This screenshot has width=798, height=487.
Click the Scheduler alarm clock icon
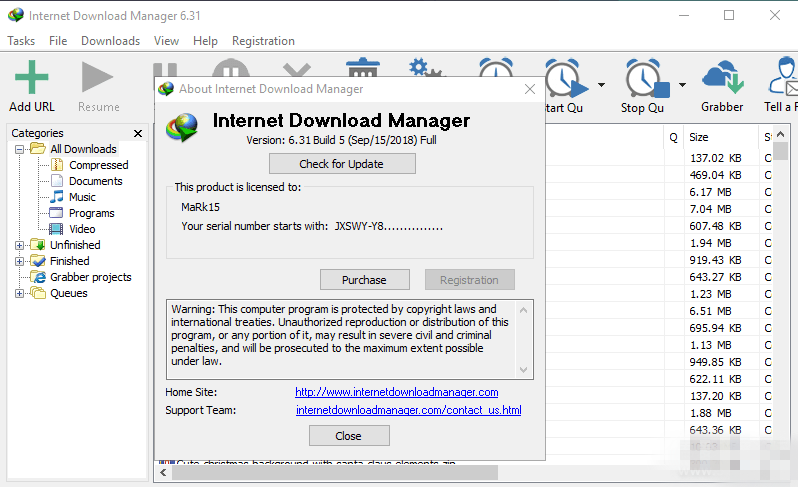pos(496,67)
